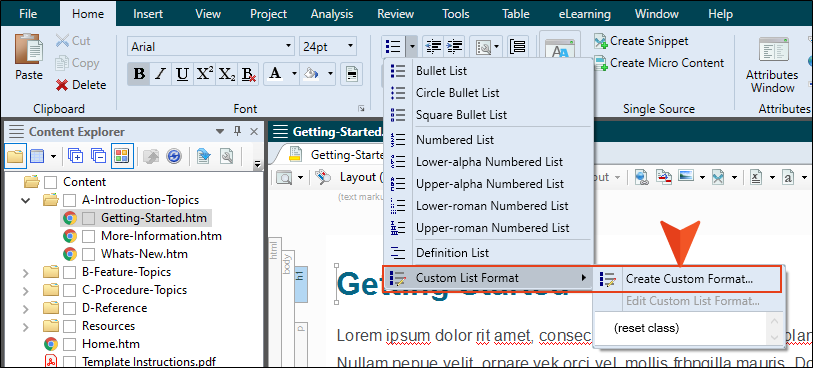Toggle italic formatting icon
Screen dimensions: 813x368
[x=161, y=74]
